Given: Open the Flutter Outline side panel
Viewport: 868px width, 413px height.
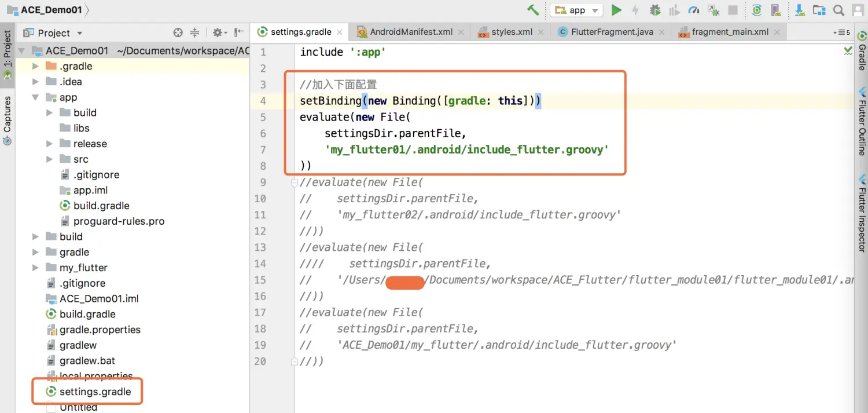Looking at the screenshot, I should pyautogui.click(x=862, y=122).
